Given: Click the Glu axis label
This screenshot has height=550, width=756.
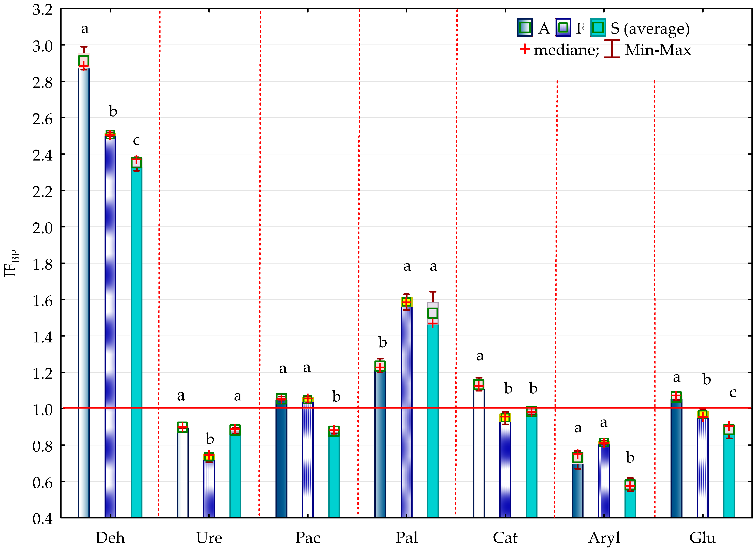Looking at the screenshot, I should pyautogui.click(x=702, y=537).
